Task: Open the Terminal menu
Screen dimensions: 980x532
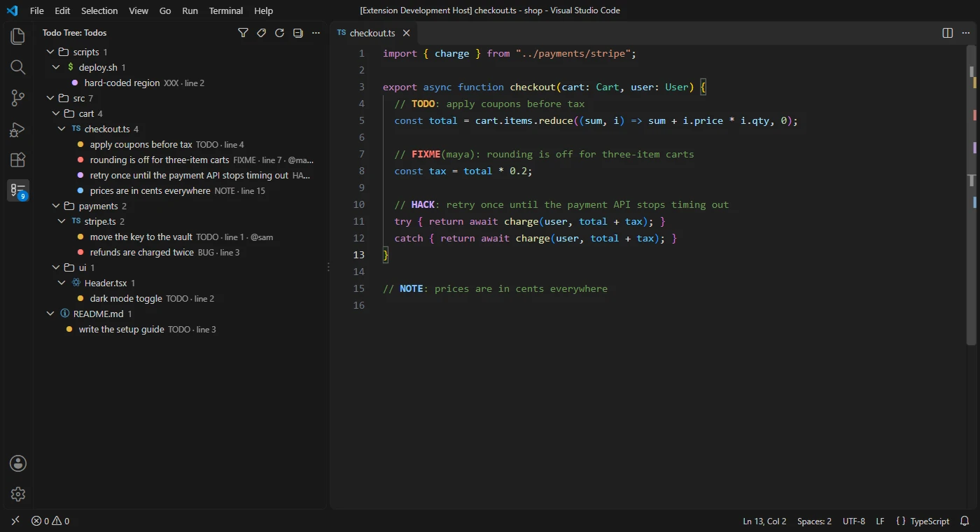Action: tap(226, 10)
